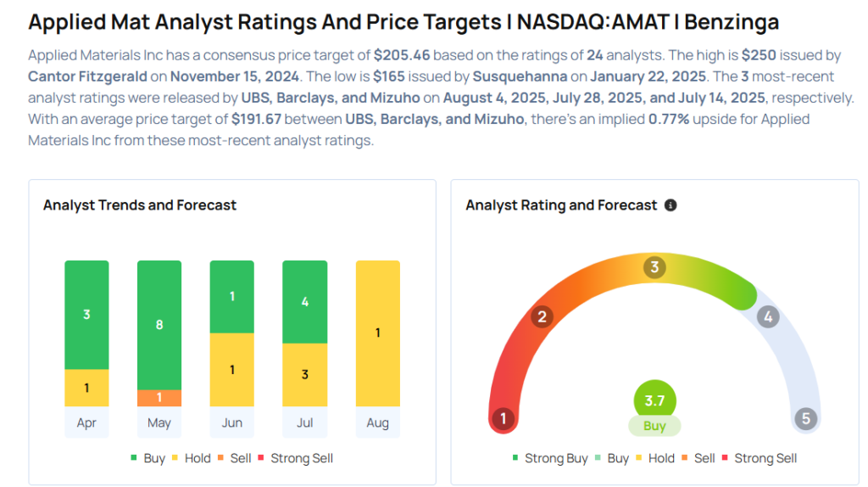Click gauge marker number 4
868x487 pixels.
(x=768, y=317)
